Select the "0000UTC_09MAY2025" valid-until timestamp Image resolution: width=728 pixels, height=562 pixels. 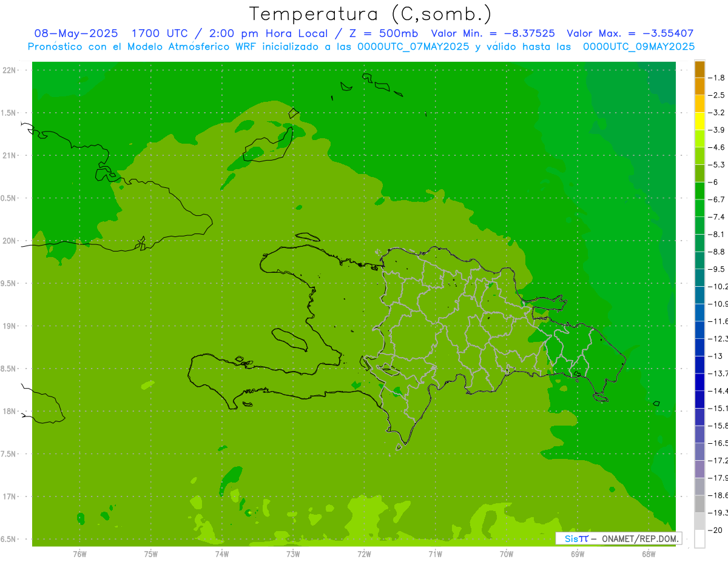639,47
